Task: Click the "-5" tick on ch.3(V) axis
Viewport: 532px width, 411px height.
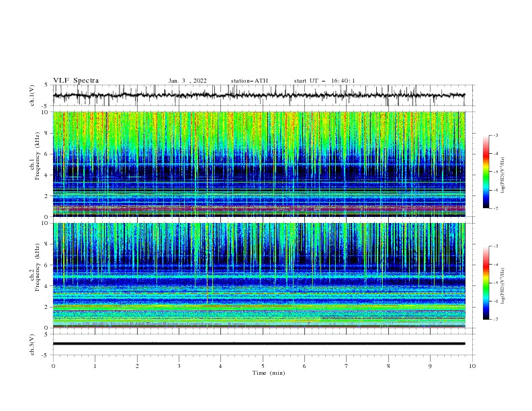Action: [x=45, y=355]
